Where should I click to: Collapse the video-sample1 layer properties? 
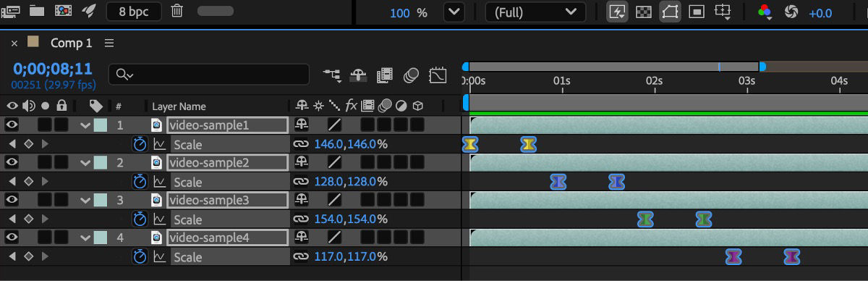tap(85, 125)
